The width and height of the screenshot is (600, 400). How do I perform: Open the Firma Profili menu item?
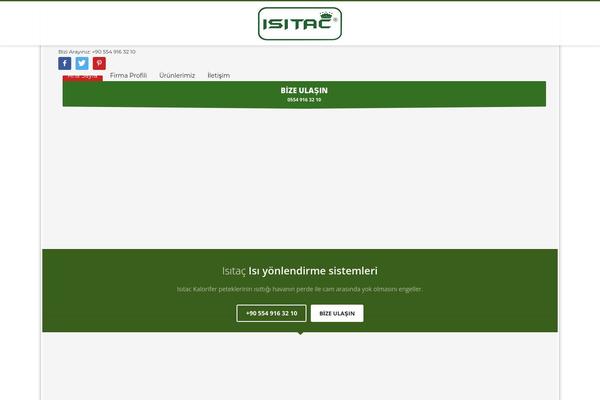coord(128,75)
